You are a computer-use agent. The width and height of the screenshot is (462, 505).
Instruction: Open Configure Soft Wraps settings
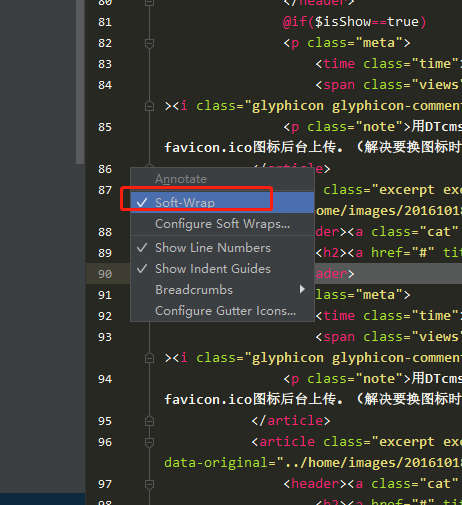coord(222,224)
